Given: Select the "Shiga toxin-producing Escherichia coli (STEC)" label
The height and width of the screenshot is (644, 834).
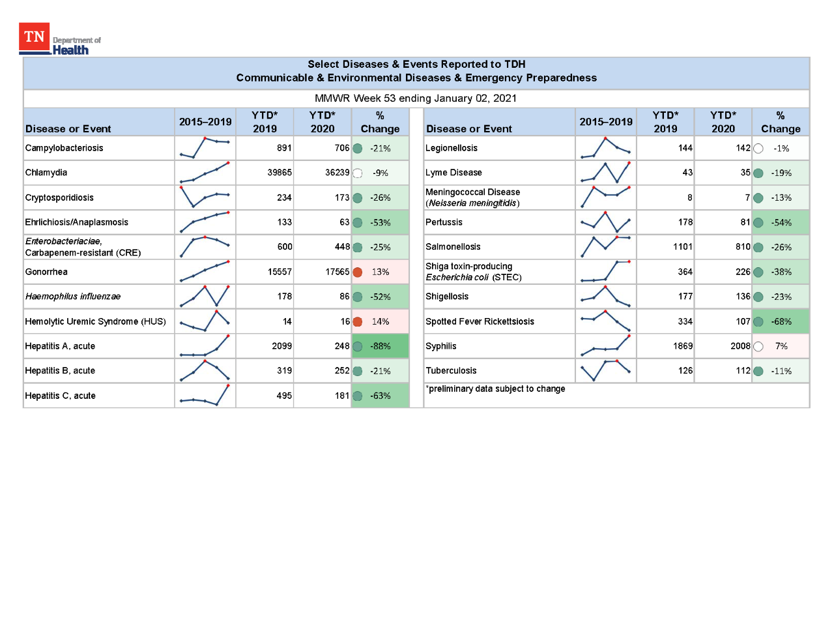Looking at the screenshot, I should click(474, 272).
